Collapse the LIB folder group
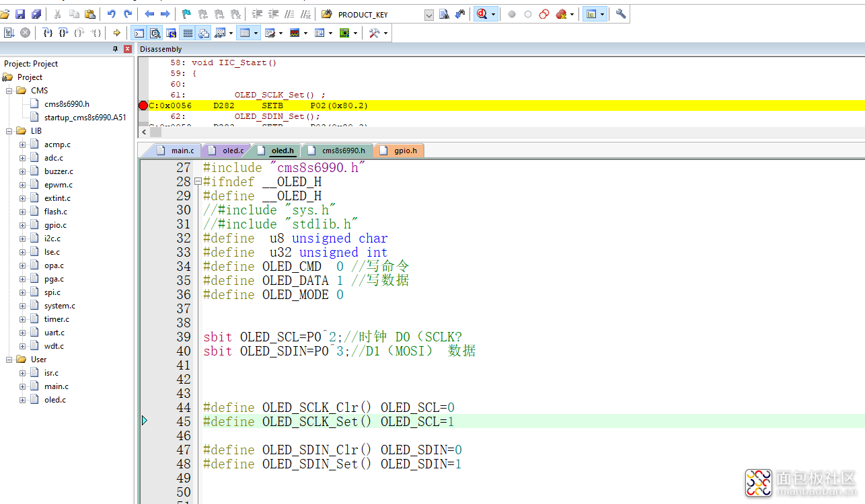Viewport: 865px width, 504px height. (x=9, y=131)
